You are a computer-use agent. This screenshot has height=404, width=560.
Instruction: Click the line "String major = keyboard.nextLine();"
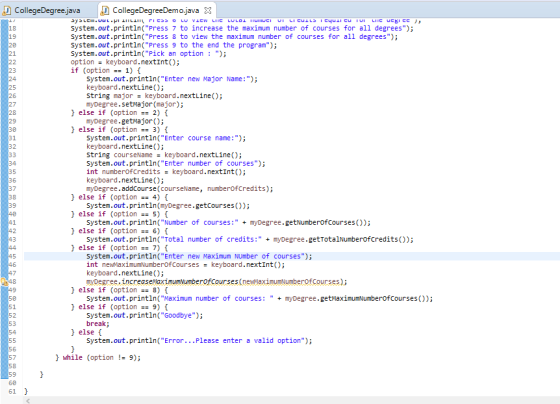coord(154,96)
